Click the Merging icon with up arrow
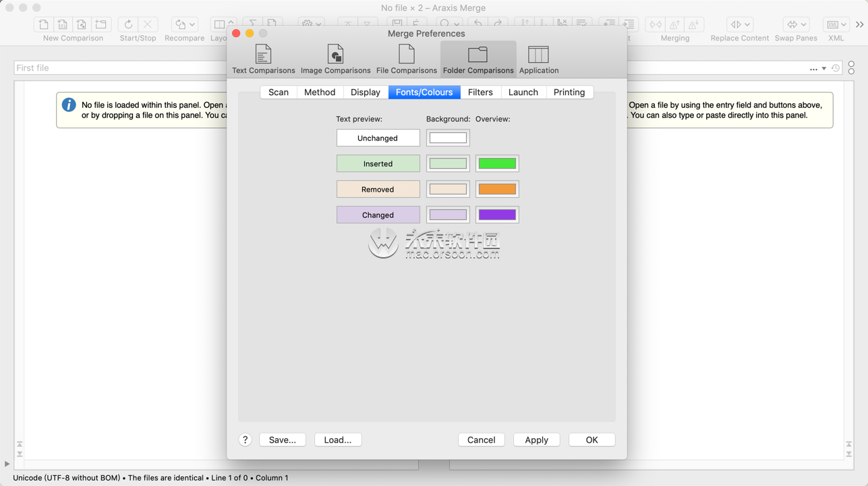Viewport: 868px width, 486px height. pos(674,24)
